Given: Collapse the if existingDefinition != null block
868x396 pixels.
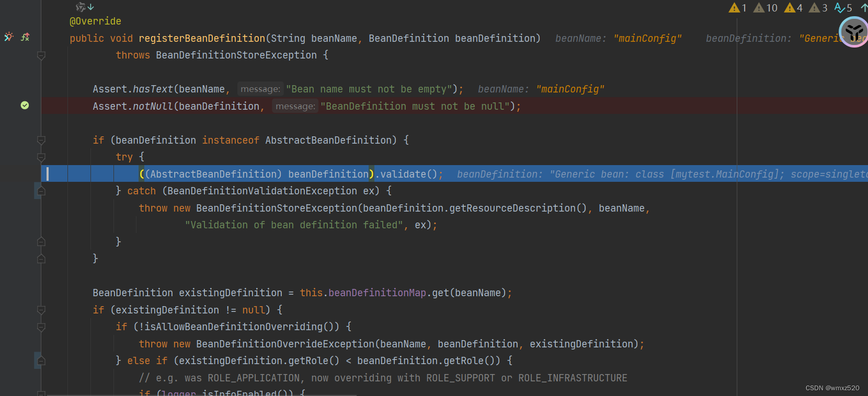Looking at the screenshot, I should pos(41,310).
